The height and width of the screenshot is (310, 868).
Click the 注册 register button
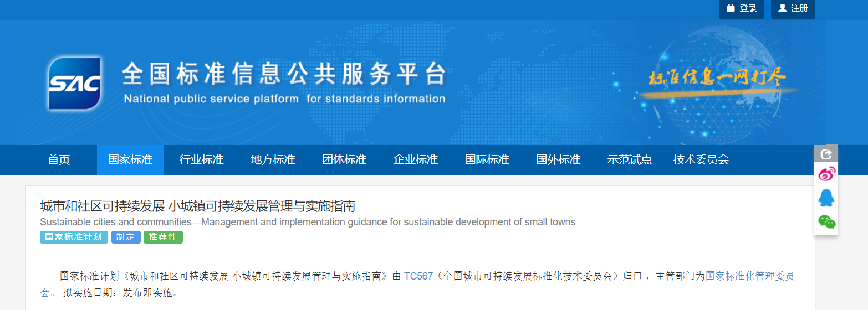tap(793, 8)
